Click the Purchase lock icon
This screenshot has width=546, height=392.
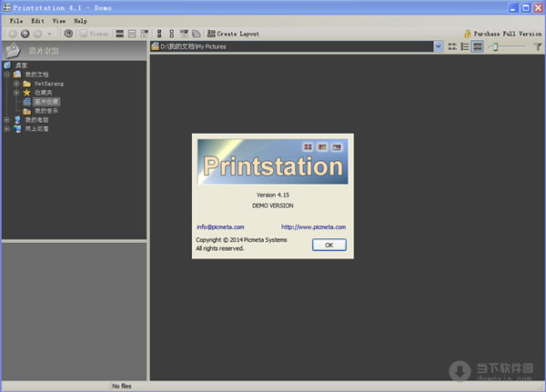pyautogui.click(x=468, y=34)
